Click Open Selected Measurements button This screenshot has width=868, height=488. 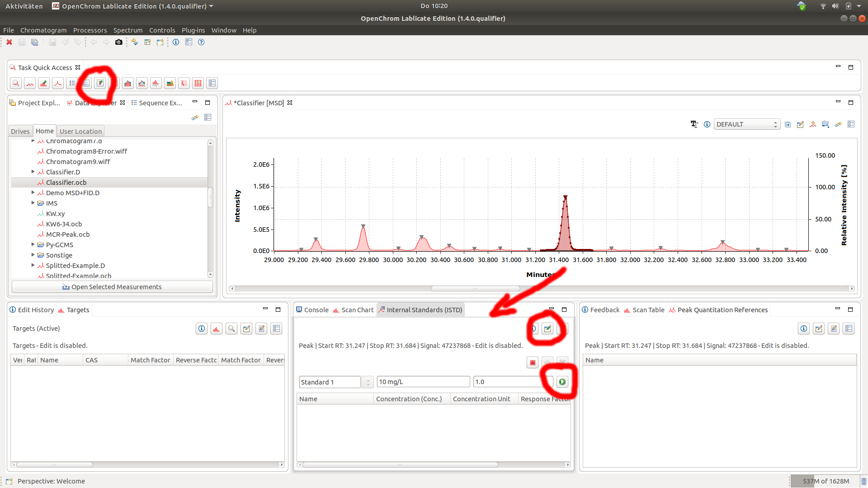tap(112, 287)
